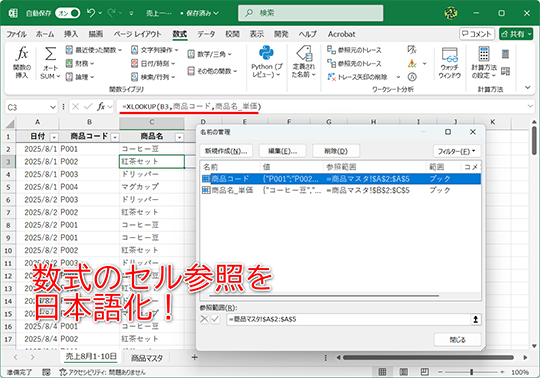Open the 商品コード column filter dropdown

(x=115, y=137)
